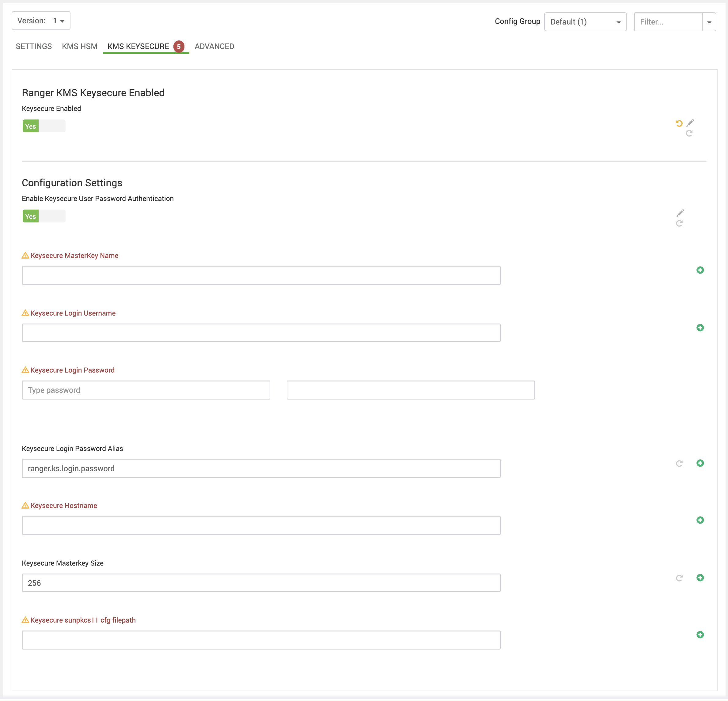Click warning icon next to Keysecure Login Username
Screen dimensions: 728x701
coord(25,313)
